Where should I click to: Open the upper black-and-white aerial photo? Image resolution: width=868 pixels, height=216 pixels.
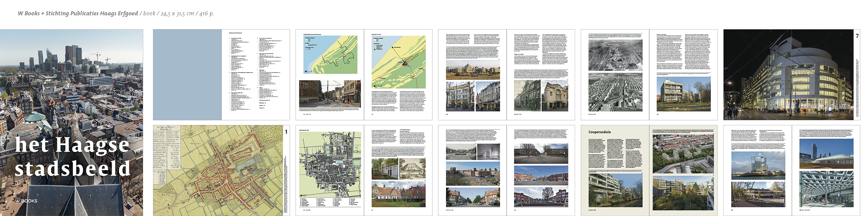coord(616,55)
